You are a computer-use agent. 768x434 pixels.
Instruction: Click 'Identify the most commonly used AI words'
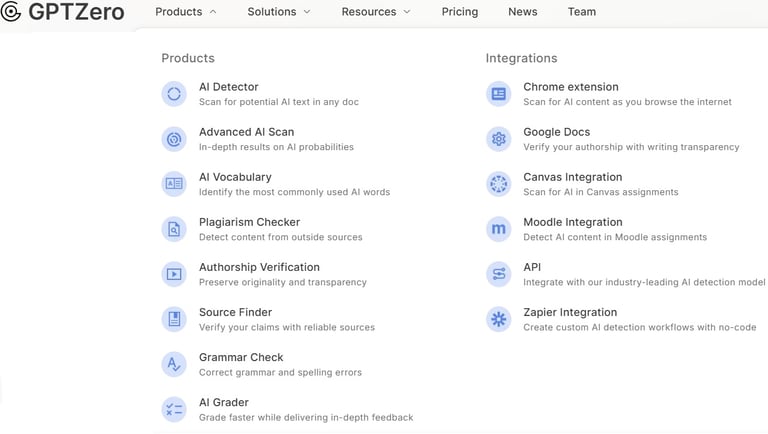(294, 192)
